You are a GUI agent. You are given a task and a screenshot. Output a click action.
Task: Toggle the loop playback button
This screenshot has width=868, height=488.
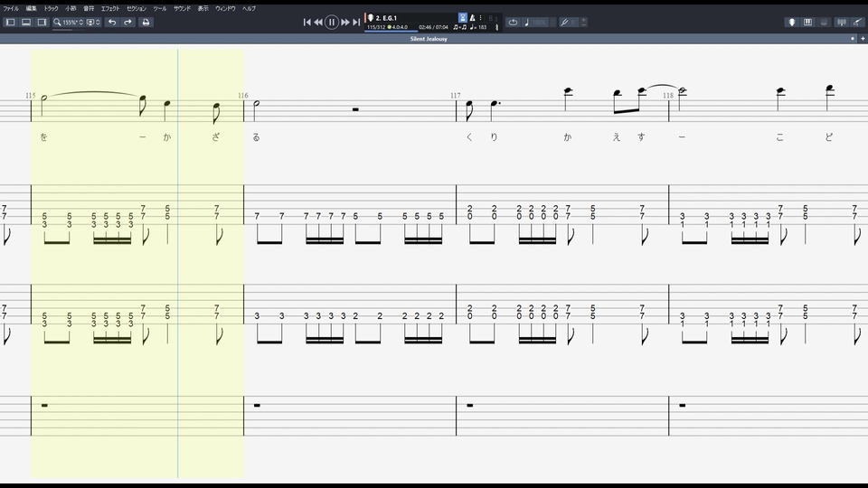point(513,22)
